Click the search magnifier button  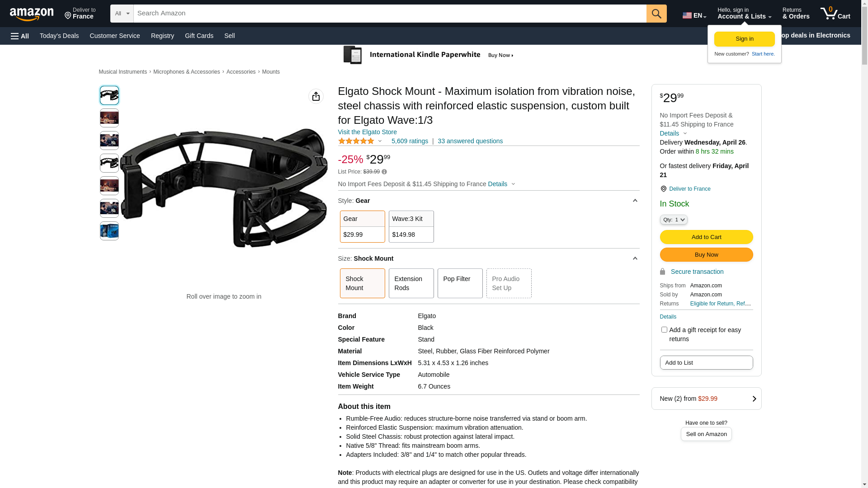coord(656,14)
